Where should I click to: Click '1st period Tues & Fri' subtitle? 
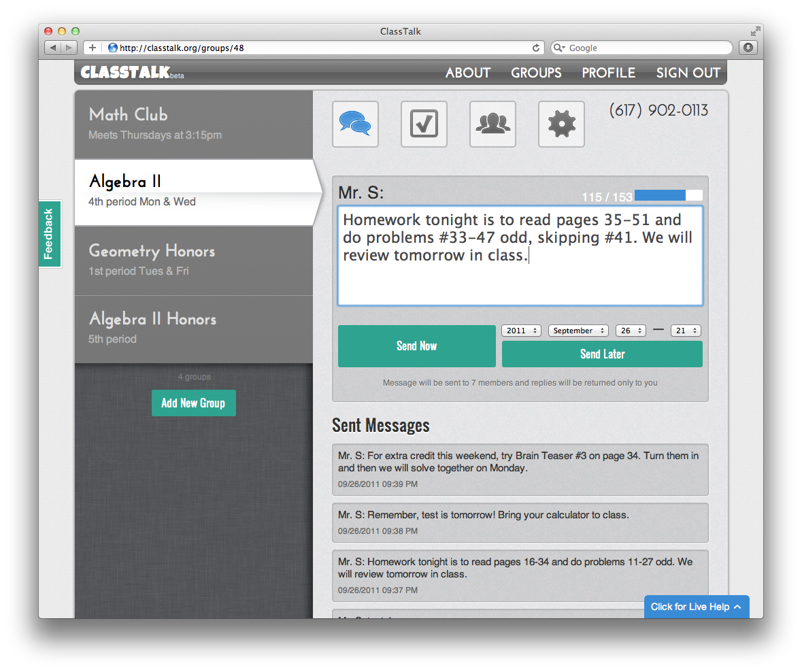[139, 271]
